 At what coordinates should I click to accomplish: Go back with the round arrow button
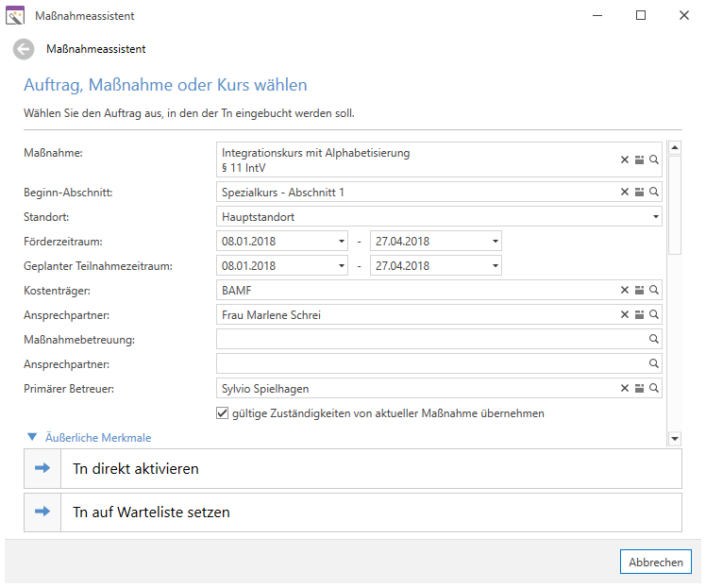(x=24, y=49)
